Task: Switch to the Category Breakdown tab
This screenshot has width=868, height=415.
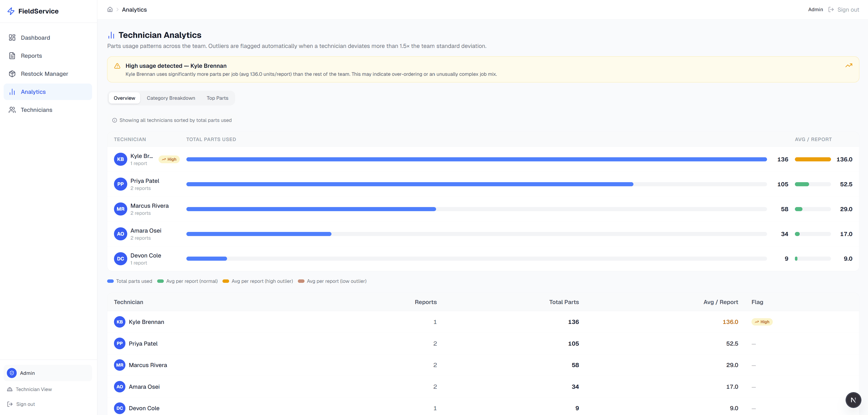Action: [x=171, y=98]
